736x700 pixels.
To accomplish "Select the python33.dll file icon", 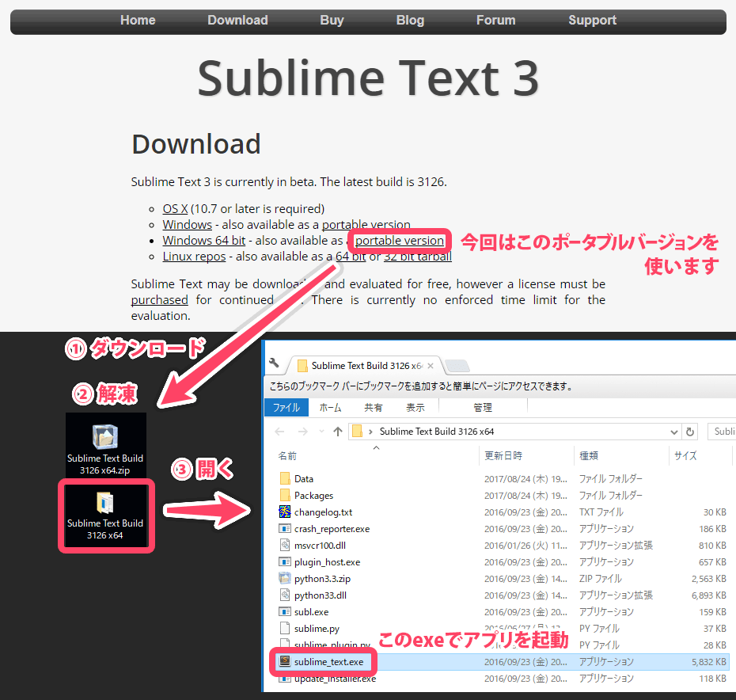I will pos(285,595).
